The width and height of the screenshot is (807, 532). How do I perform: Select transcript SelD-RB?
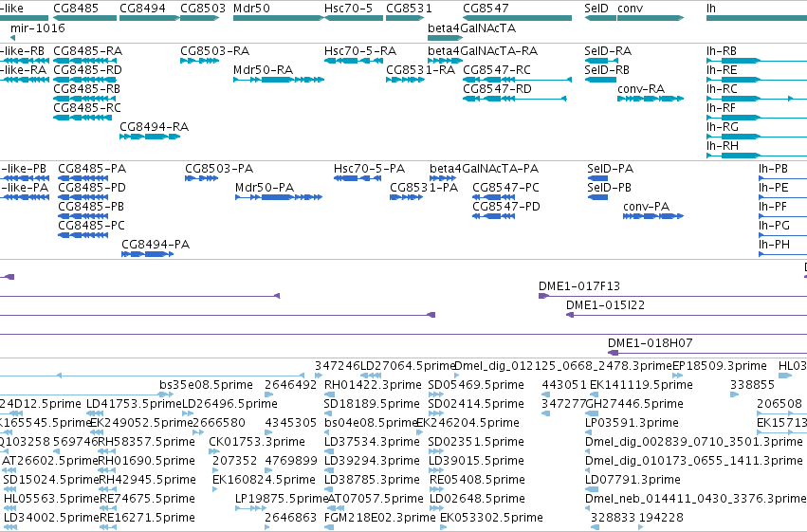(x=600, y=80)
